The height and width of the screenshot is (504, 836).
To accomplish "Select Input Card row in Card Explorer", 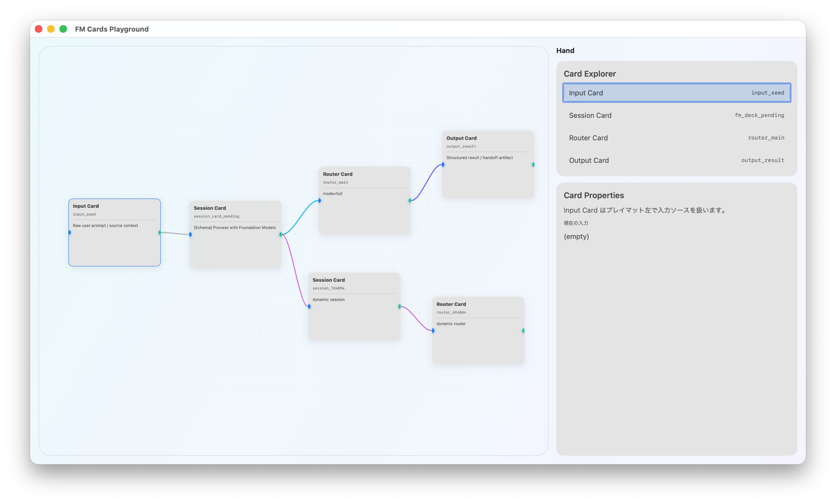I will pos(676,93).
